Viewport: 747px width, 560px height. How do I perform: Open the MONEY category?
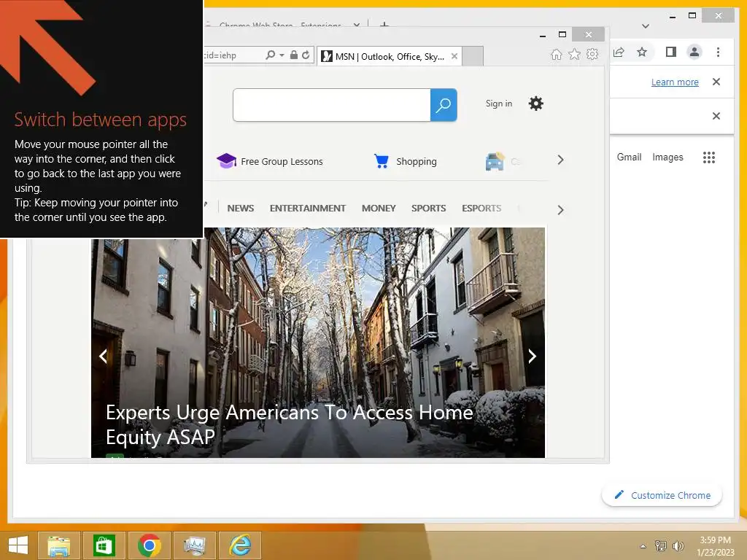click(x=379, y=208)
